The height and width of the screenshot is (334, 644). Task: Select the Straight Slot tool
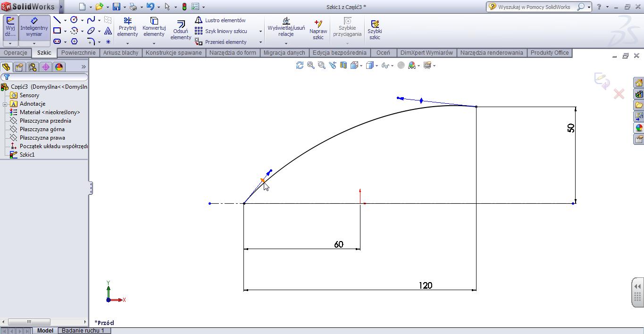(x=57, y=42)
